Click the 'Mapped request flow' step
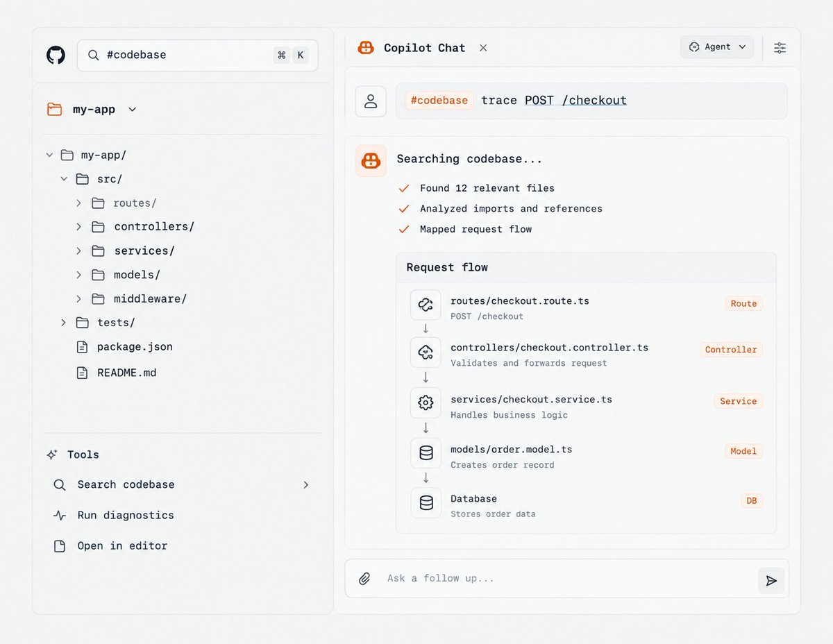The image size is (833, 644). coord(476,229)
